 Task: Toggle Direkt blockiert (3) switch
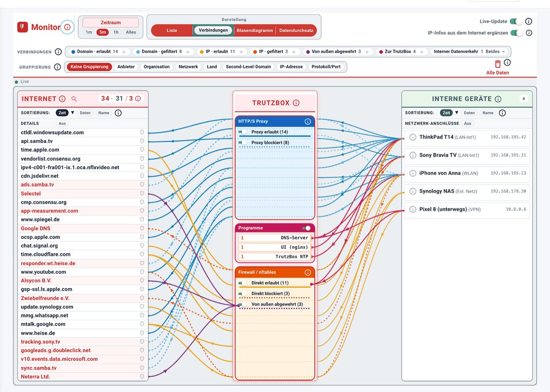(243, 294)
